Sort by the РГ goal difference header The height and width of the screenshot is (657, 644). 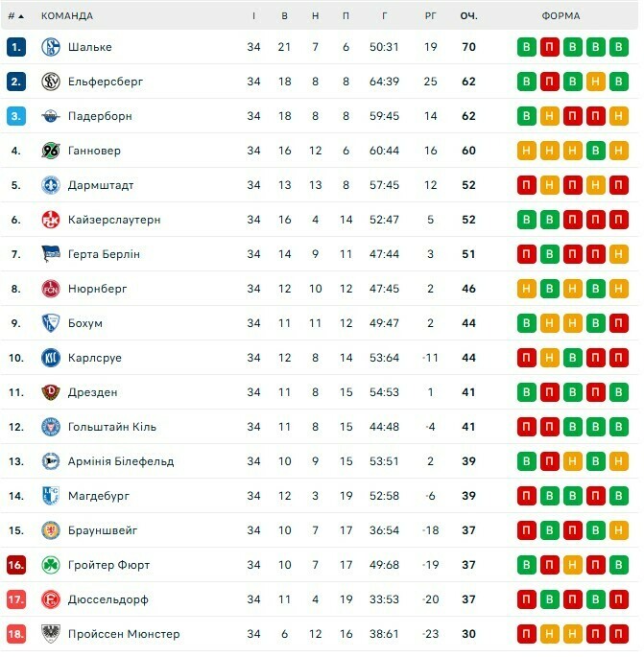point(431,16)
